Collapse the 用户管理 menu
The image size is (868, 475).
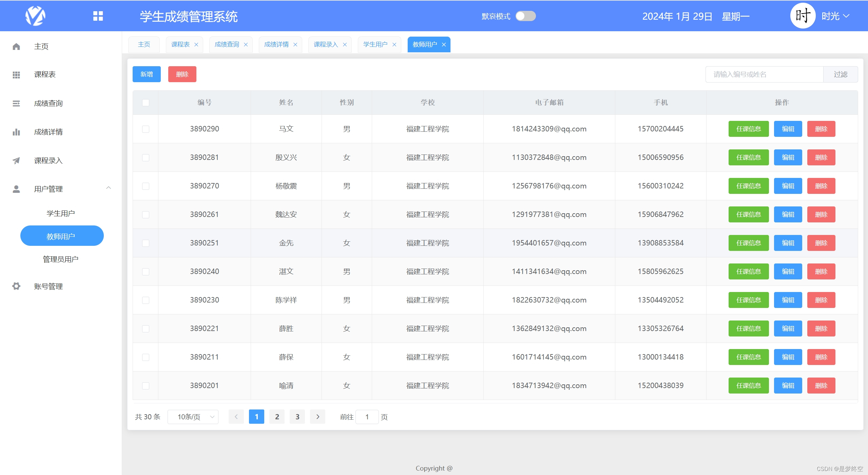coord(109,188)
